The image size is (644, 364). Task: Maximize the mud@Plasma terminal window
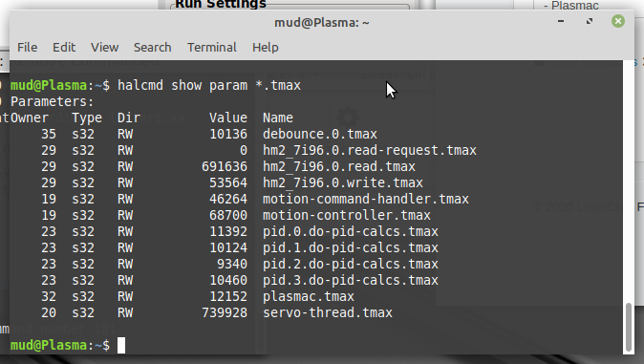pos(590,21)
